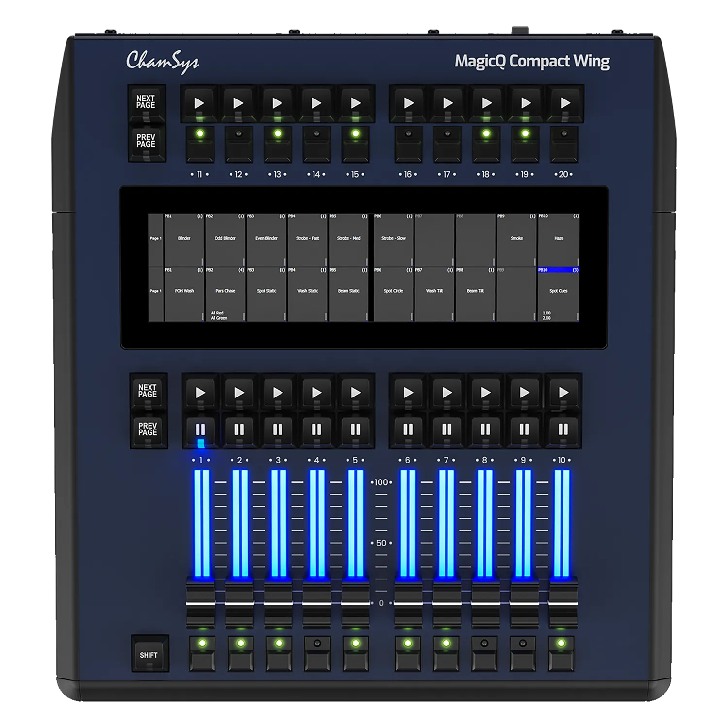728x728 pixels.
Task: Hit the play button above playback 11
Action: pos(199,103)
